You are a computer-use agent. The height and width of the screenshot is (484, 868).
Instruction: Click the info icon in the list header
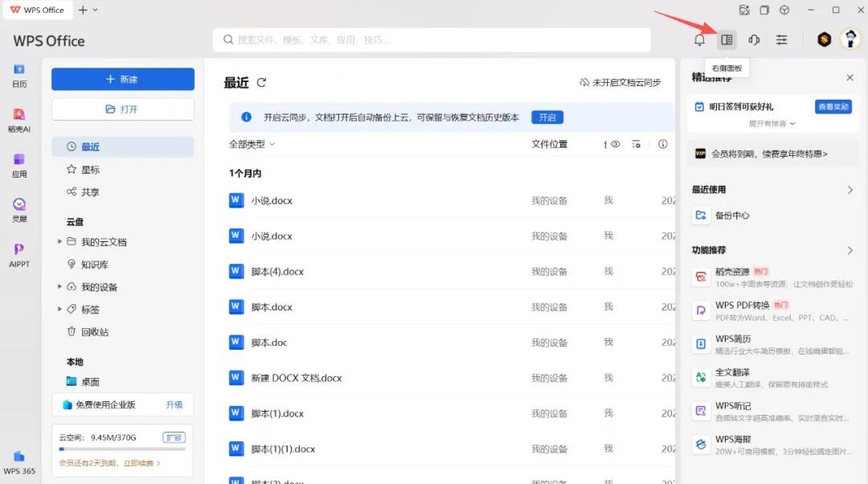click(662, 144)
